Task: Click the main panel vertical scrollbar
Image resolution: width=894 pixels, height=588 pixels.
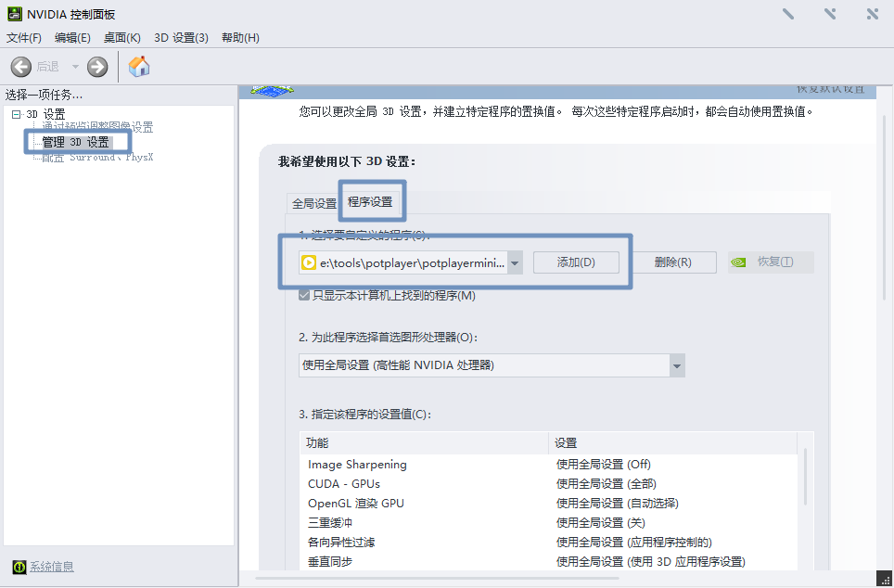Action: (x=885, y=208)
